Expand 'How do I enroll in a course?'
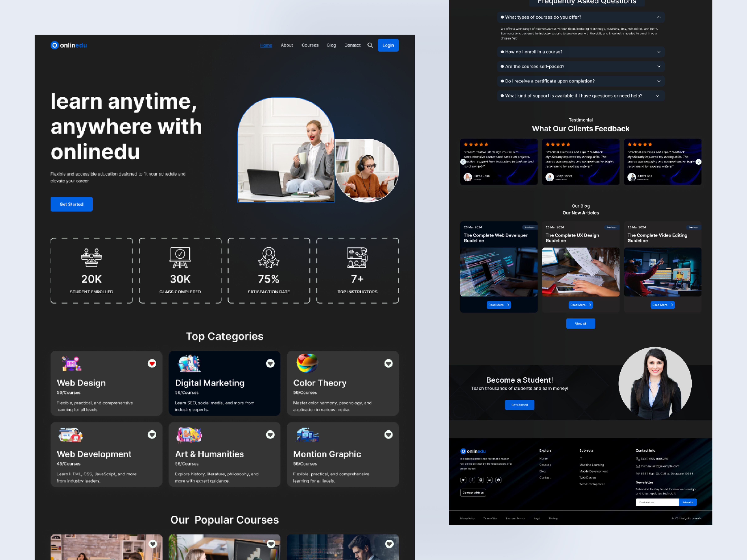 [x=580, y=52]
